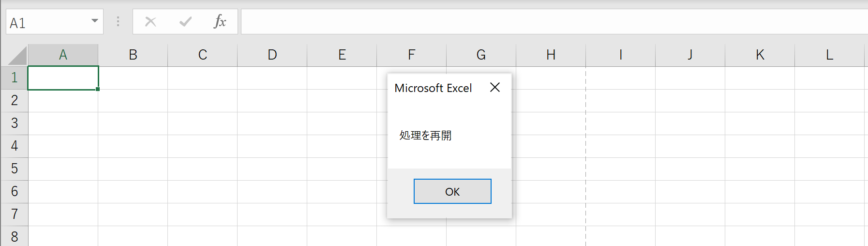The width and height of the screenshot is (868, 246).
Task: Click the Microsoft Excel dialog title text
Action: click(433, 88)
